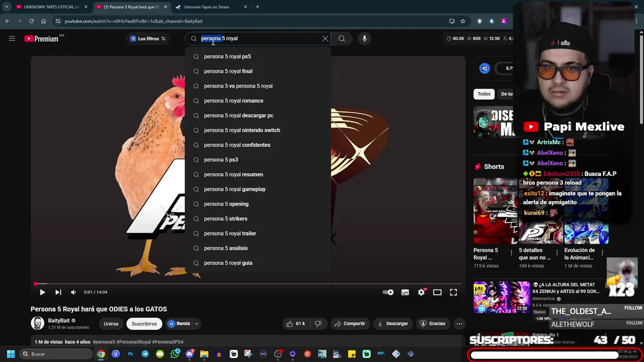This screenshot has height=362, width=644.
Task: Download via the Descargar button
Action: pyautogui.click(x=393, y=324)
